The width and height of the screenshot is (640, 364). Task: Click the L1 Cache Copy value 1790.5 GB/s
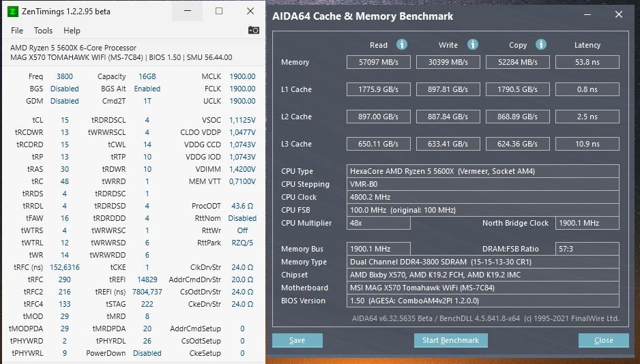pyautogui.click(x=518, y=89)
